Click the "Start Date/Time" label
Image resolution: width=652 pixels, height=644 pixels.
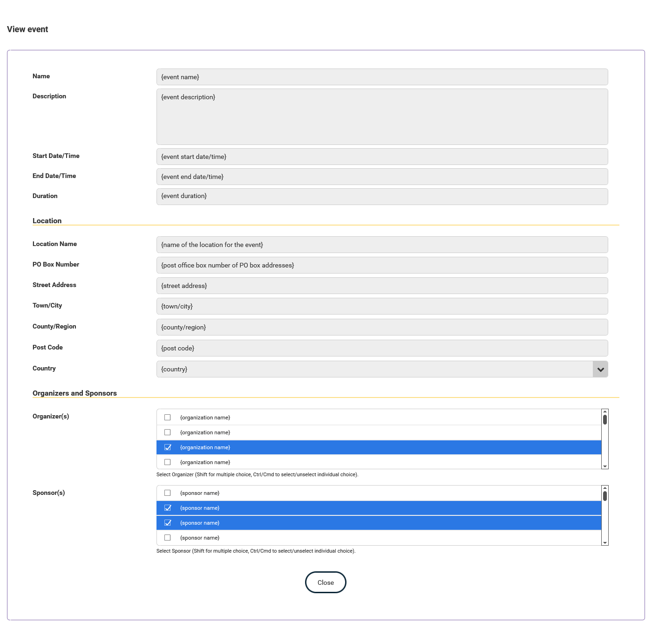(x=56, y=156)
